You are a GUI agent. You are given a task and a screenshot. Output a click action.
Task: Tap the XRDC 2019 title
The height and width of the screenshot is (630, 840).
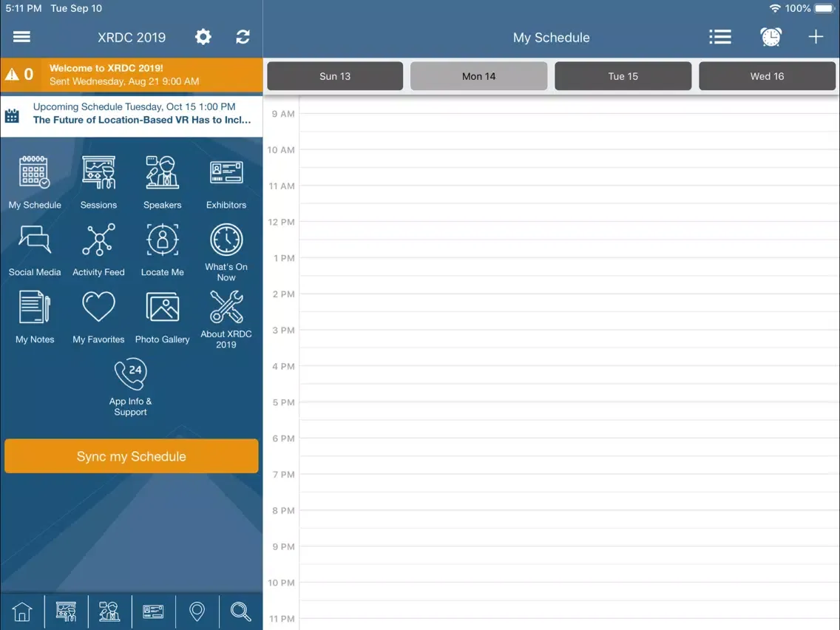pos(132,38)
